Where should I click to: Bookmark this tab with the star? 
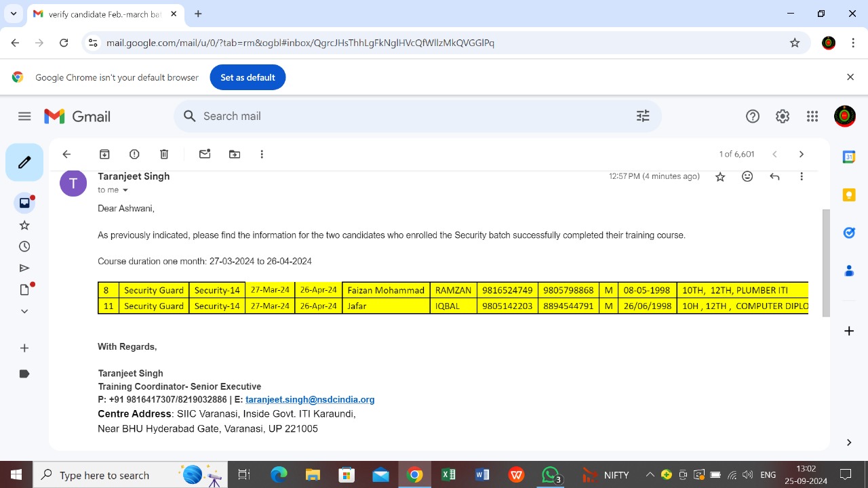click(795, 43)
